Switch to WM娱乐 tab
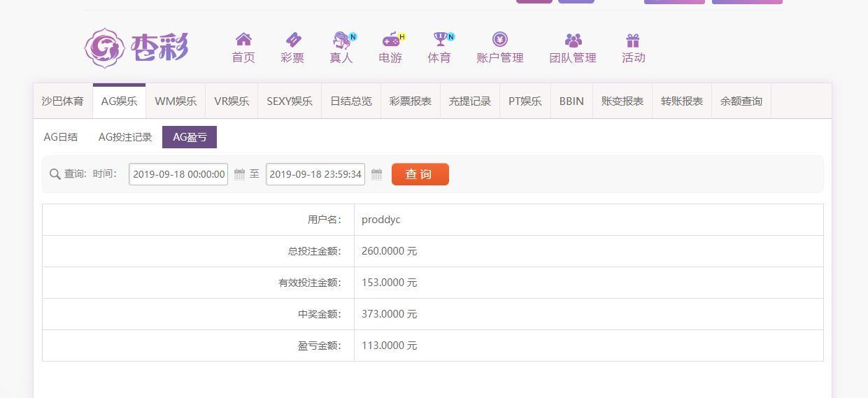The width and height of the screenshot is (868, 398). (176, 101)
